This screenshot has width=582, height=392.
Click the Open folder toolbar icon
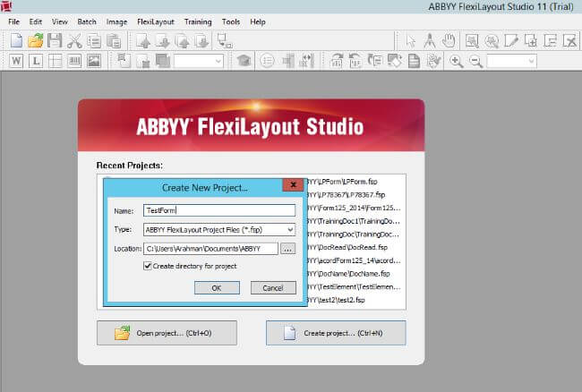(36, 40)
